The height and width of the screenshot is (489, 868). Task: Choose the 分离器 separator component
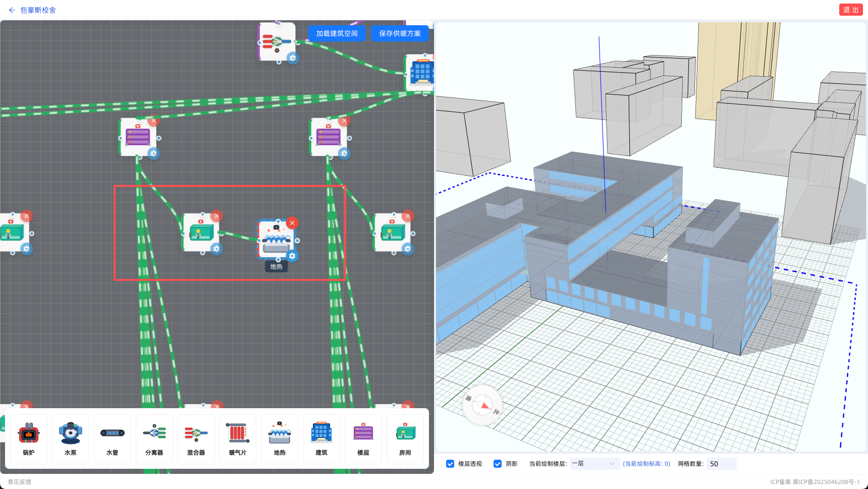(x=154, y=439)
